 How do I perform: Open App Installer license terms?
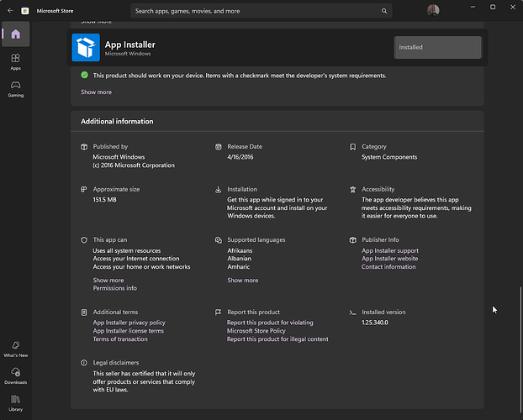click(128, 331)
